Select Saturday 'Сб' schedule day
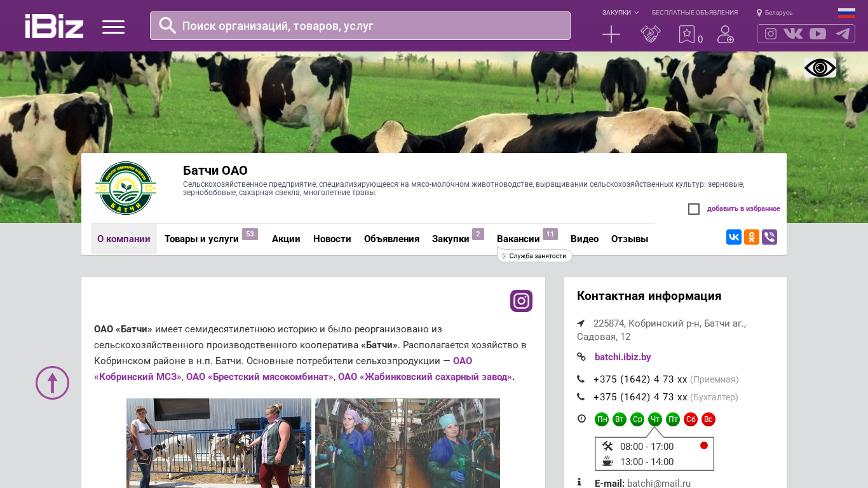 (691, 419)
